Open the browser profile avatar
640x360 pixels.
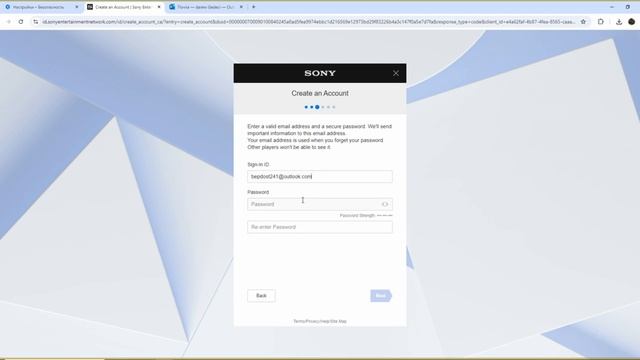[631, 22]
